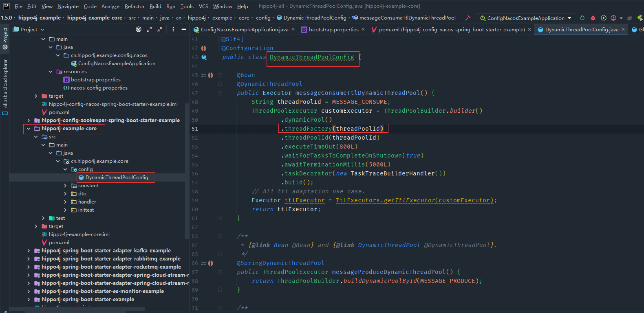
Task: Run with coverage icon in toolbar
Action: [x=604, y=18]
